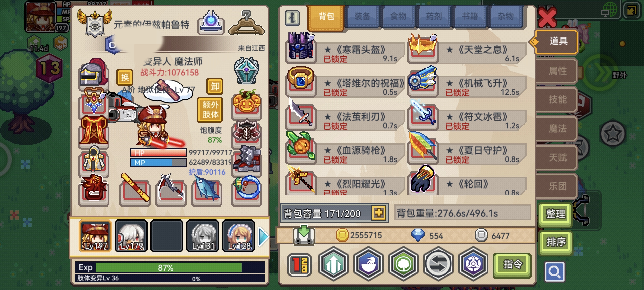This screenshot has width=644, height=290.
Task: Show next party members with arrow
Action: 263,236
